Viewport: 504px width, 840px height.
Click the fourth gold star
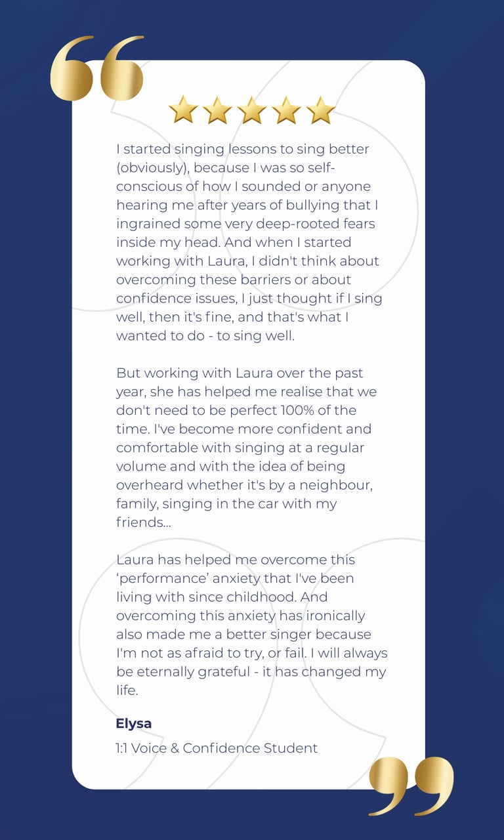tap(286, 110)
